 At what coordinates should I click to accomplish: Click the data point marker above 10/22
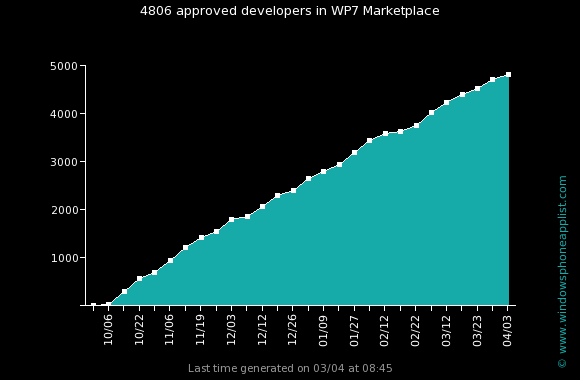tap(139, 279)
